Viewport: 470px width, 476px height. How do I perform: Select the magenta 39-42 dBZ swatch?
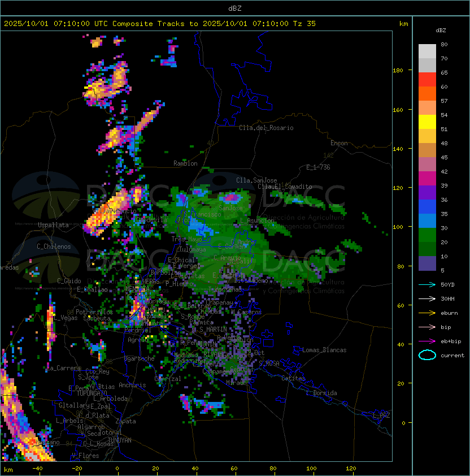click(x=427, y=179)
